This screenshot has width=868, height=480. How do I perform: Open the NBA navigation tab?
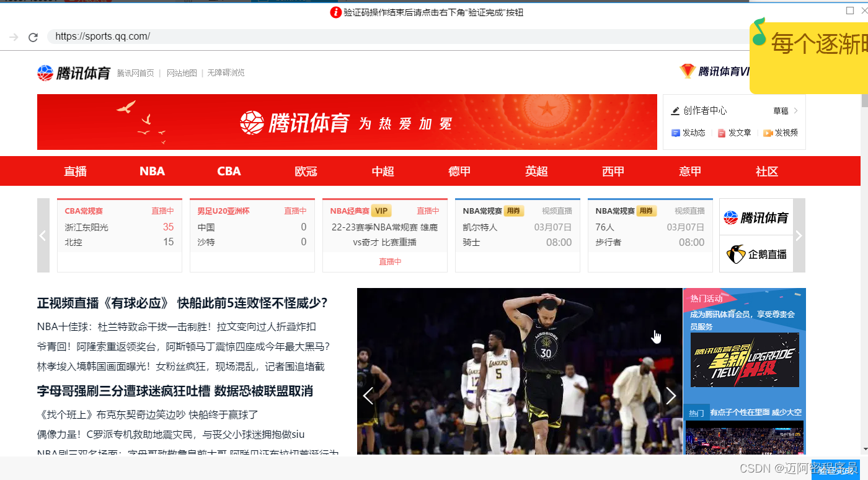pos(152,172)
